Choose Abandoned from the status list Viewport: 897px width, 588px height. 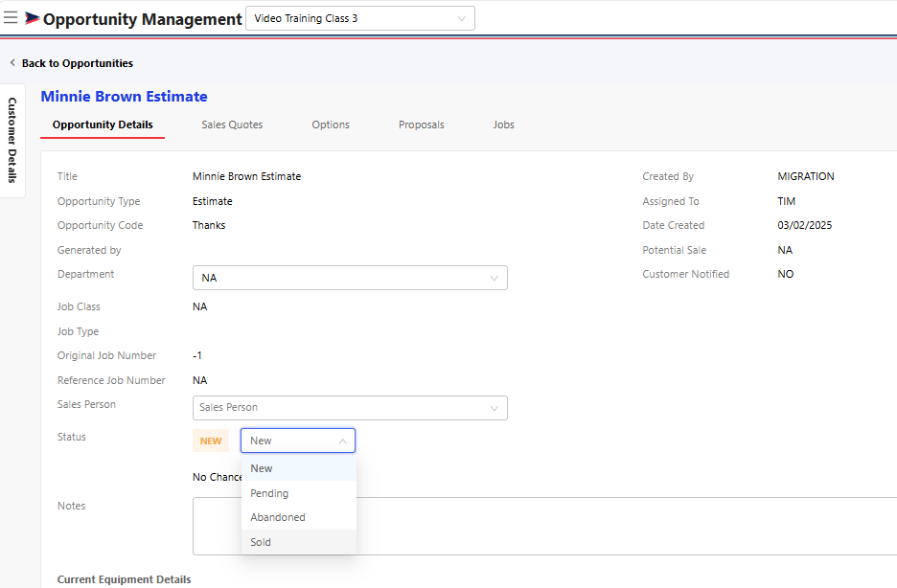tap(299, 517)
